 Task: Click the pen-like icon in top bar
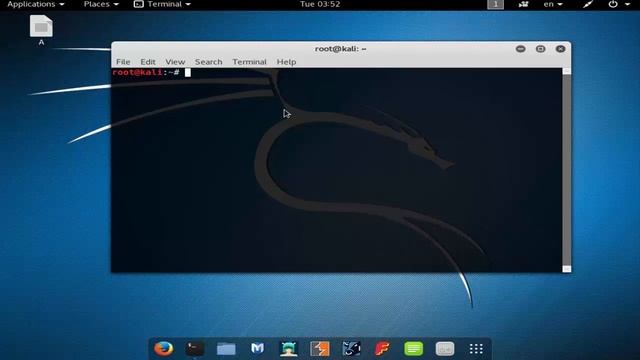click(x=588, y=4)
